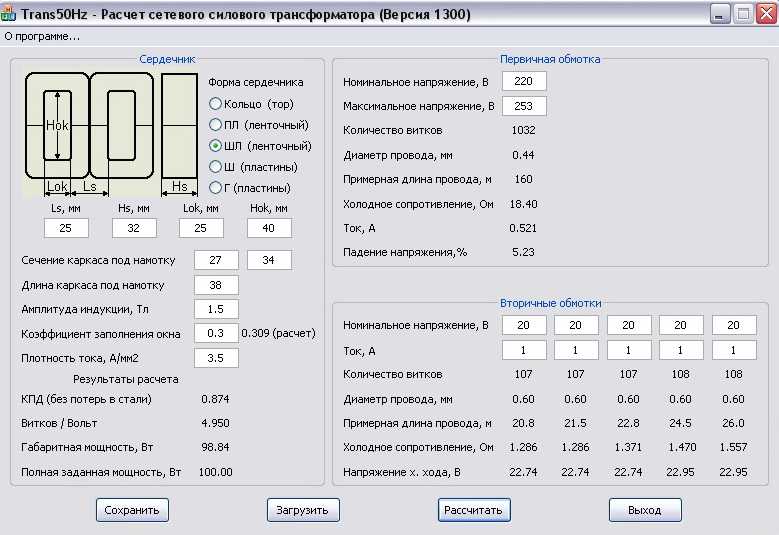Click the frame section field with 34
The image size is (779, 535).
click(x=269, y=260)
